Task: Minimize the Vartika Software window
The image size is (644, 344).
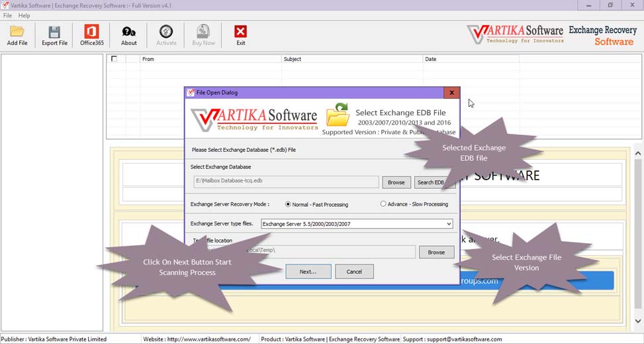Action: tap(589, 5)
